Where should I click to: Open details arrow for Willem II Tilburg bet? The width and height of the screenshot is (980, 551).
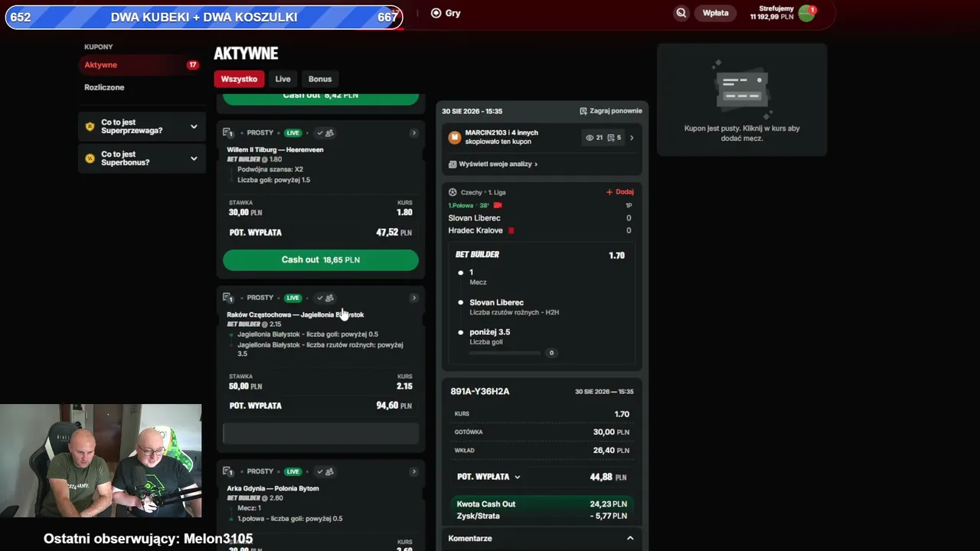(x=414, y=133)
